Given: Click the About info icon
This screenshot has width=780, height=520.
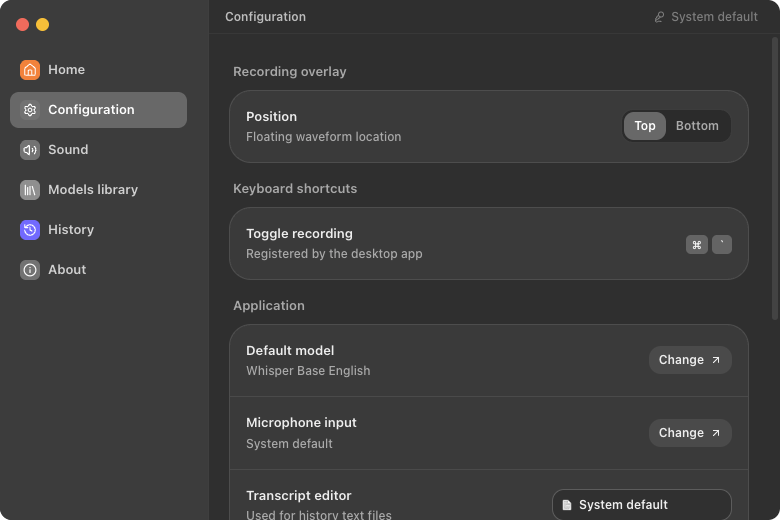Looking at the screenshot, I should pyautogui.click(x=30, y=270).
